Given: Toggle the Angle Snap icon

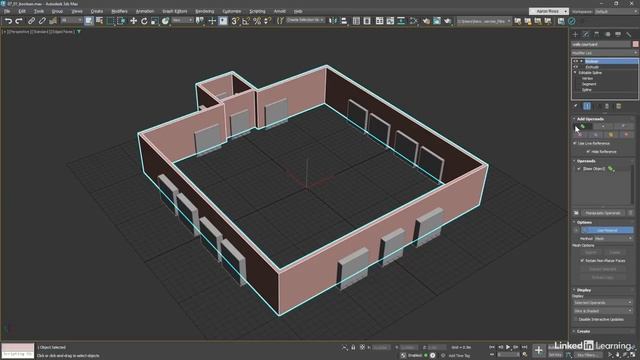Looking at the screenshot, I should [x=246, y=21].
